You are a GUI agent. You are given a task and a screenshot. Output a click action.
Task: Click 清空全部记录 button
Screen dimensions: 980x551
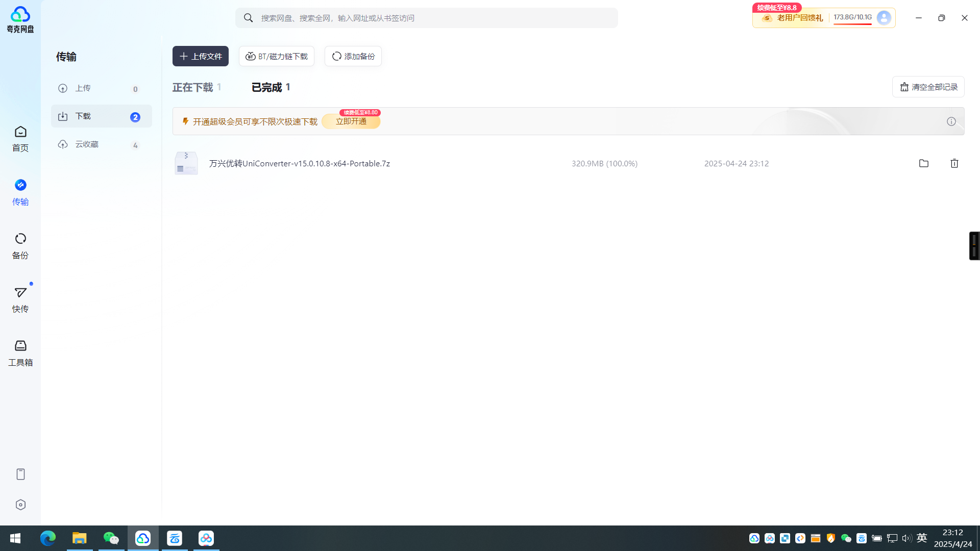tap(928, 87)
